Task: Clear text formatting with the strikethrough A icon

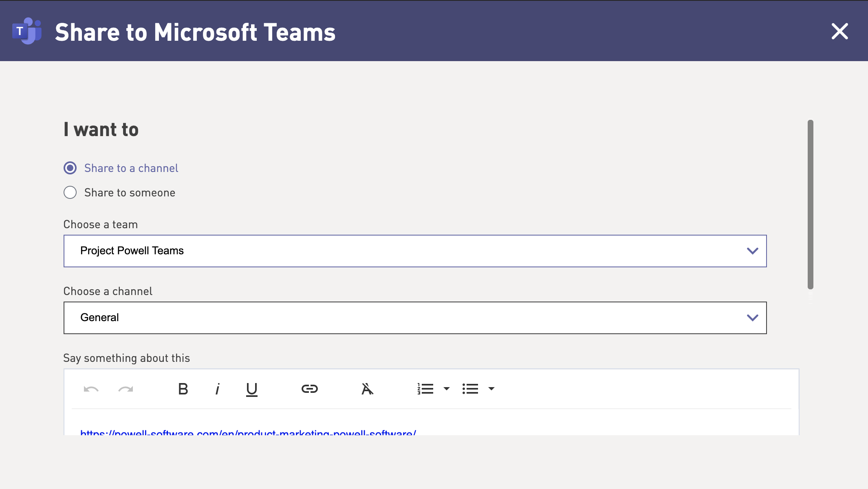Action: 367,389
